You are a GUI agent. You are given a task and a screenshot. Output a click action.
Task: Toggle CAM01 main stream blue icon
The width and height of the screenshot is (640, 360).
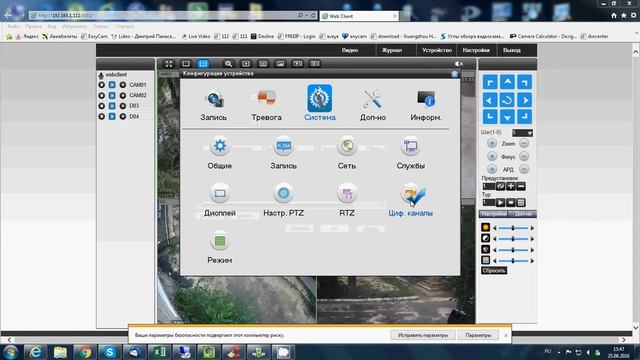click(x=112, y=85)
